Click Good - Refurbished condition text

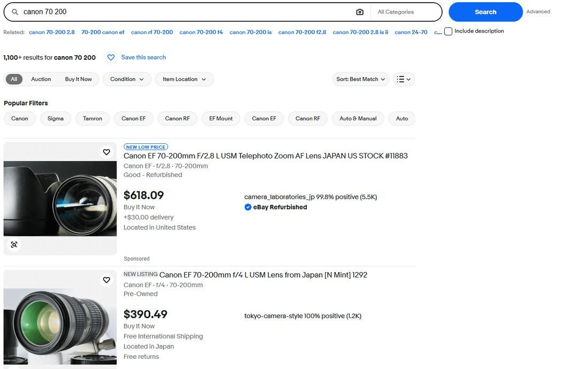pyautogui.click(x=153, y=175)
